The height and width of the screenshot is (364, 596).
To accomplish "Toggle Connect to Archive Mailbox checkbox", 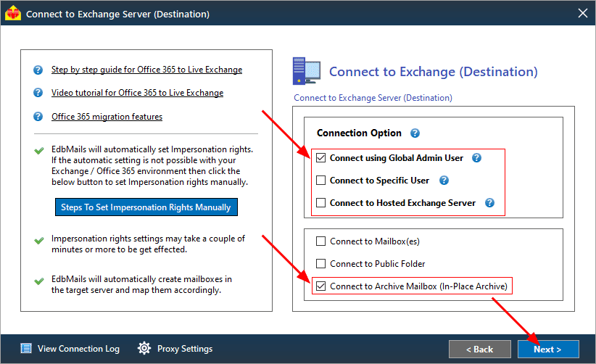I will click(x=320, y=286).
